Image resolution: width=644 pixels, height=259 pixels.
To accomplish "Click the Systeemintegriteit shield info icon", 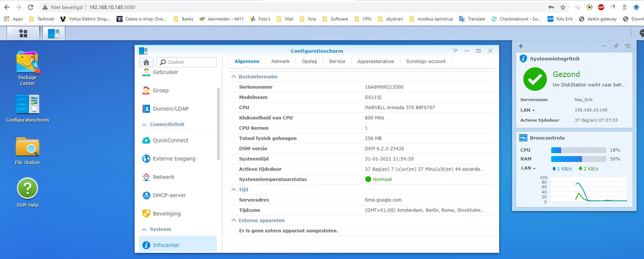I will click(523, 59).
